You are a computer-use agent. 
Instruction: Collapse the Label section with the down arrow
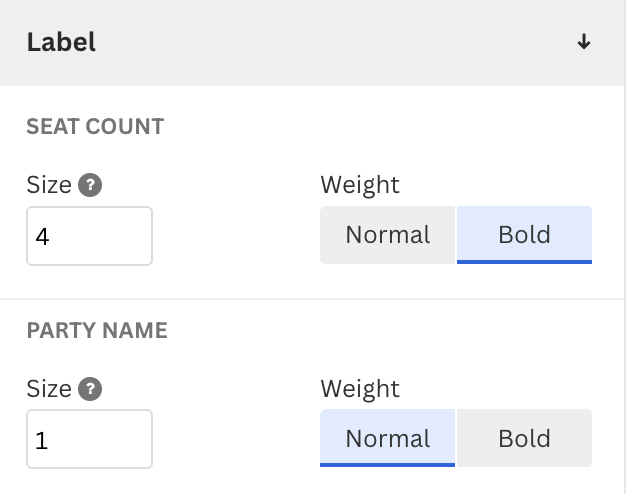click(x=584, y=42)
